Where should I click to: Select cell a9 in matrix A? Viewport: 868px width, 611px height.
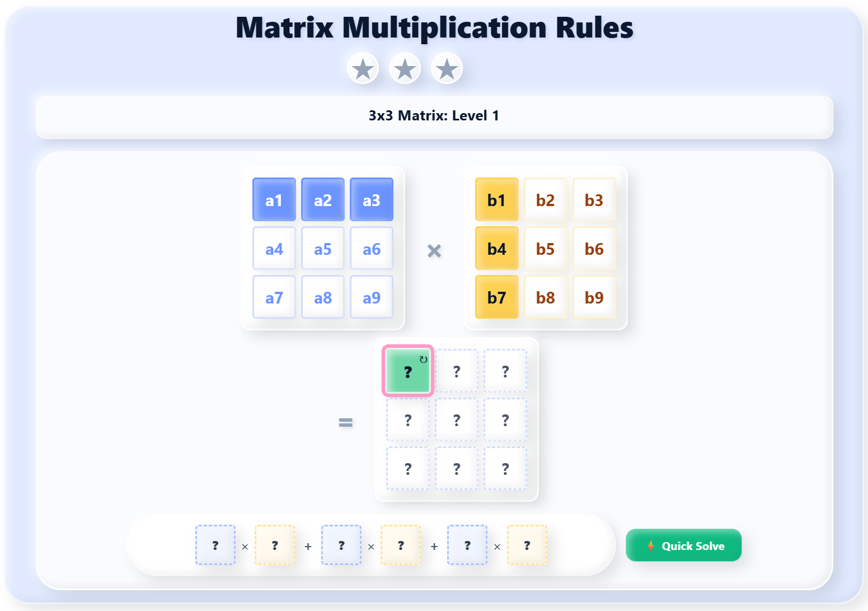coord(371,297)
